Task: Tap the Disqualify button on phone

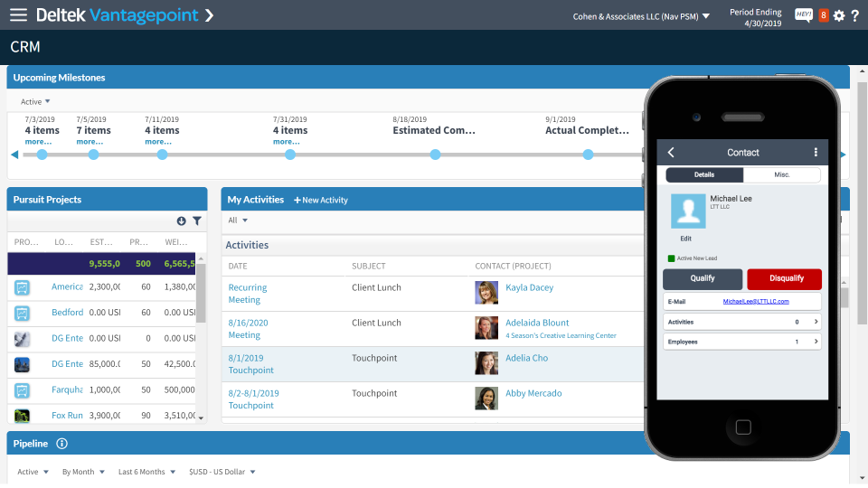Action: point(785,279)
